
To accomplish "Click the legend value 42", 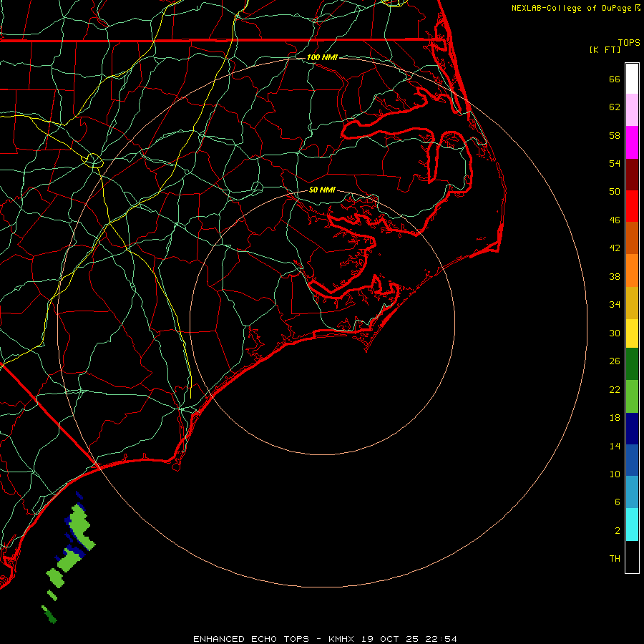I will (x=615, y=248).
